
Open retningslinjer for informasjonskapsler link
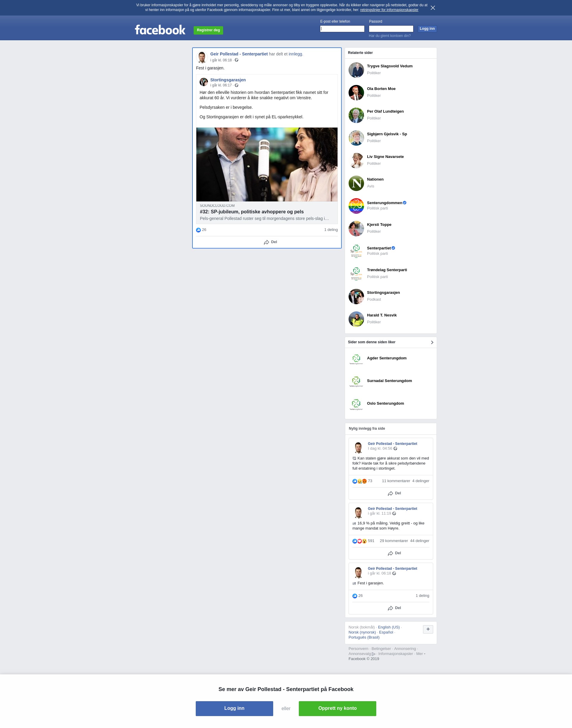tap(389, 10)
